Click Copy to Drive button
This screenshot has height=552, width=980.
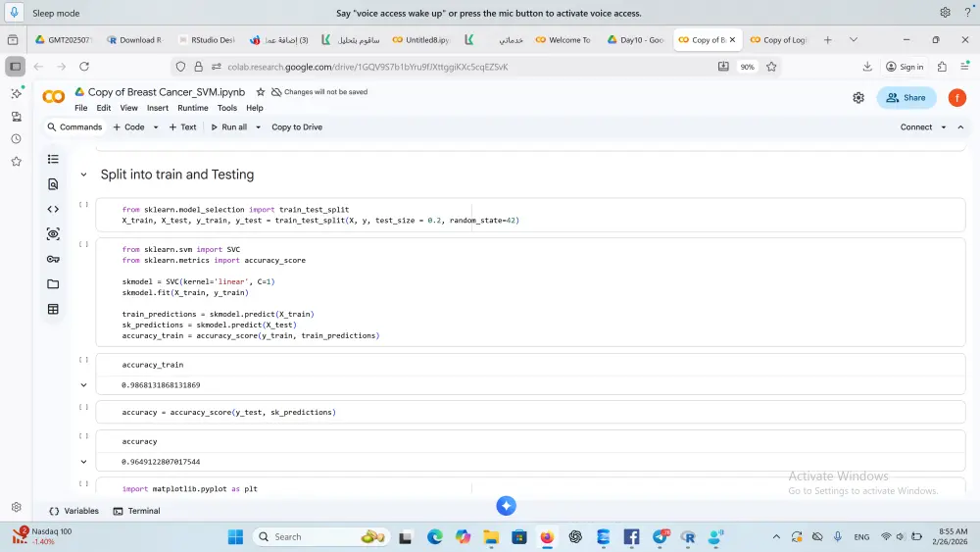pyautogui.click(x=297, y=127)
